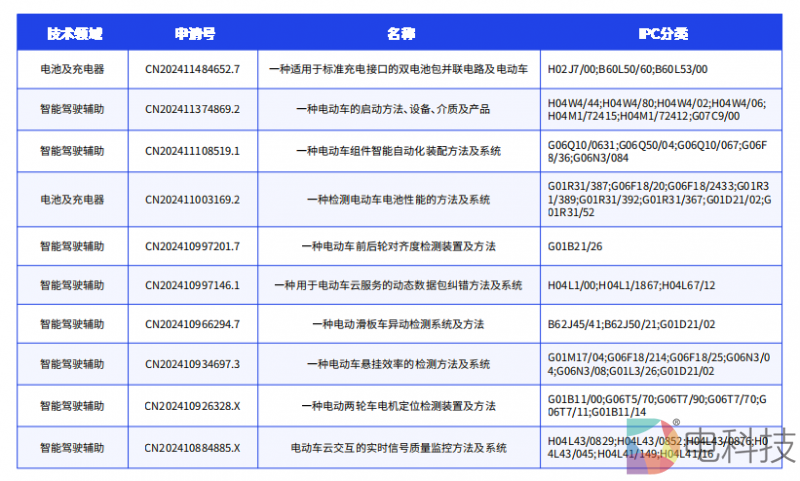Click the 申请号 column header
Viewport: 800px width, 481px height.
coord(194,33)
